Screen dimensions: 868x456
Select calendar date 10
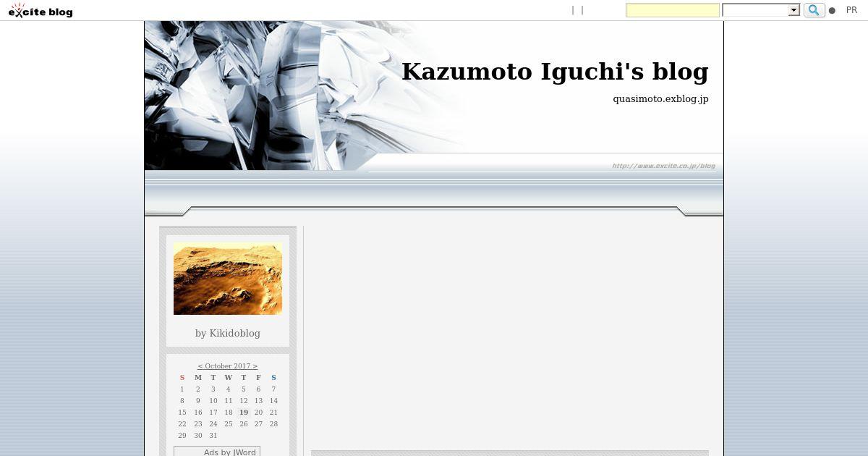click(x=213, y=401)
